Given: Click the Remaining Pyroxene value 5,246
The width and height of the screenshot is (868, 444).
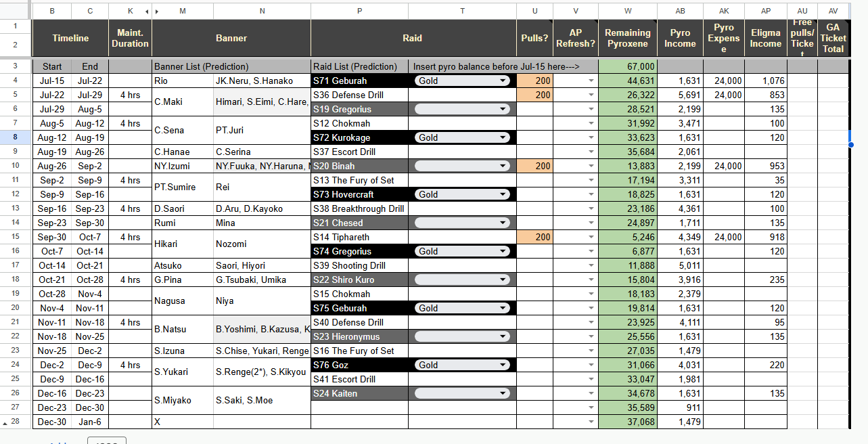Looking at the screenshot, I should 628,237.
